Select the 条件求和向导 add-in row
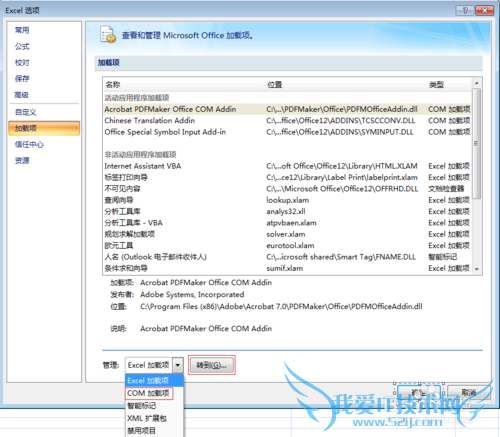 (x=287, y=268)
